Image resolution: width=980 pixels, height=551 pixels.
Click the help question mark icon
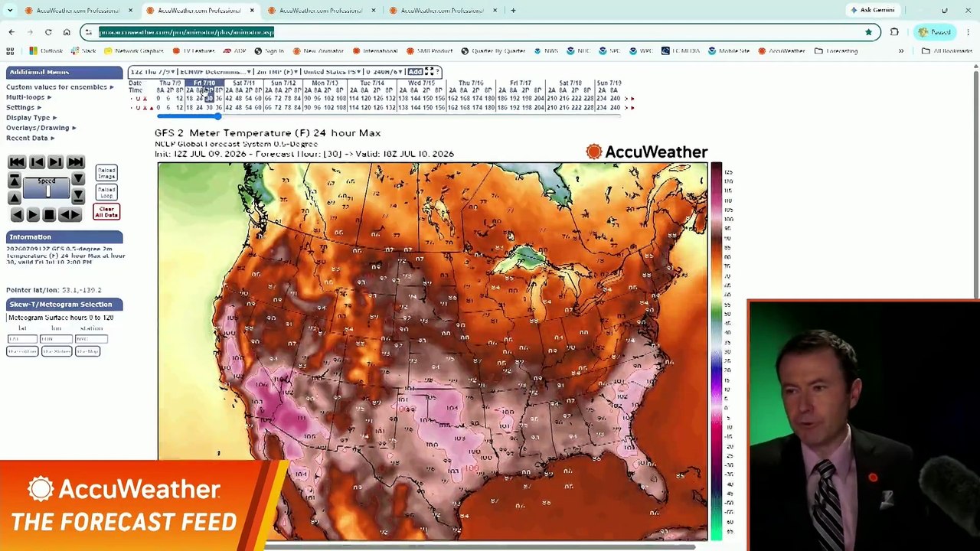click(x=438, y=72)
